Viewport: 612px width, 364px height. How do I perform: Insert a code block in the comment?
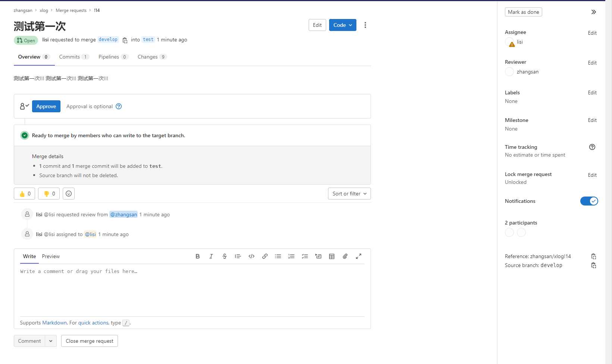pyautogui.click(x=251, y=256)
